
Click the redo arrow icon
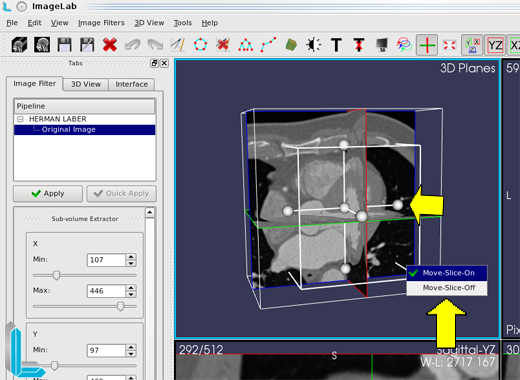pyautogui.click(x=155, y=45)
